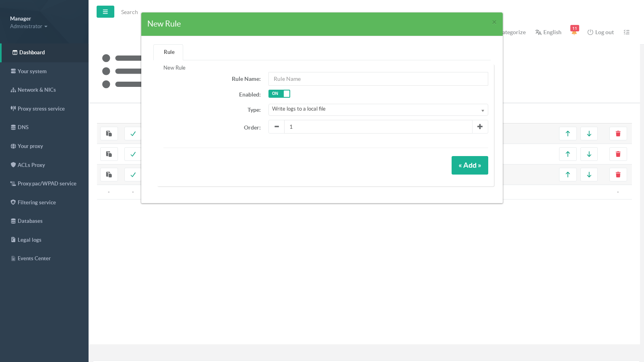Move third rule down with arrow
The height and width of the screenshot is (362, 644).
589,175
